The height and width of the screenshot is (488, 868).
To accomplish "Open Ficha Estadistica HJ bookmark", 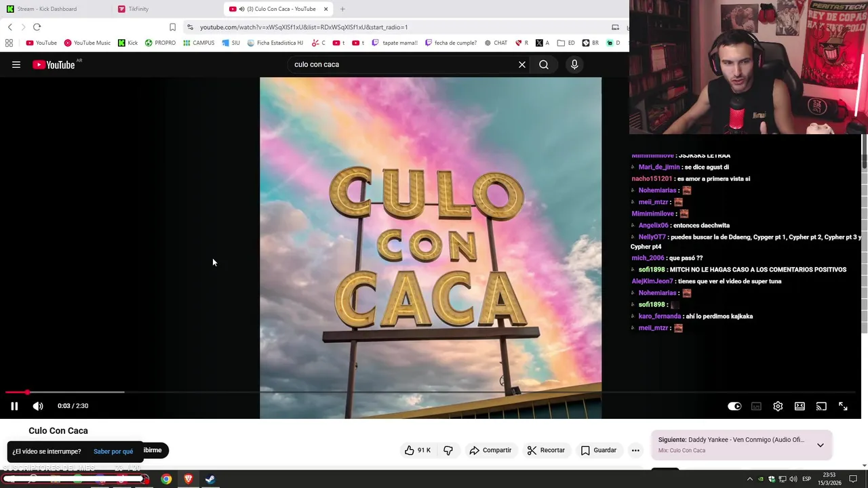I will tap(275, 43).
